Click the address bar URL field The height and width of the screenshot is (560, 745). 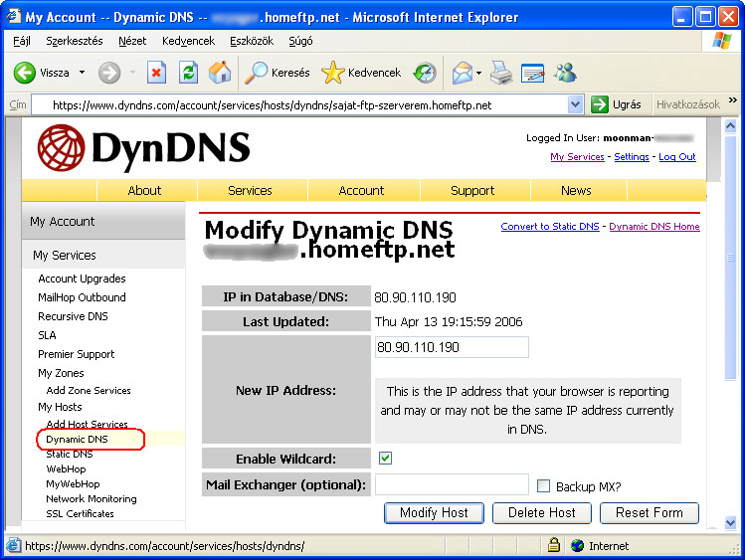[x=299, y=105]
